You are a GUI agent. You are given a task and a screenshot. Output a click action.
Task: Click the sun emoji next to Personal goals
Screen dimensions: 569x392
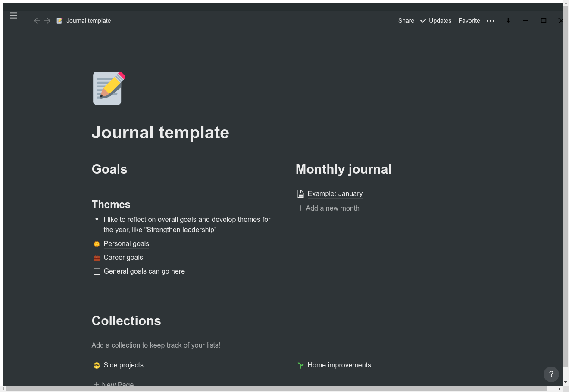point(97,244)
